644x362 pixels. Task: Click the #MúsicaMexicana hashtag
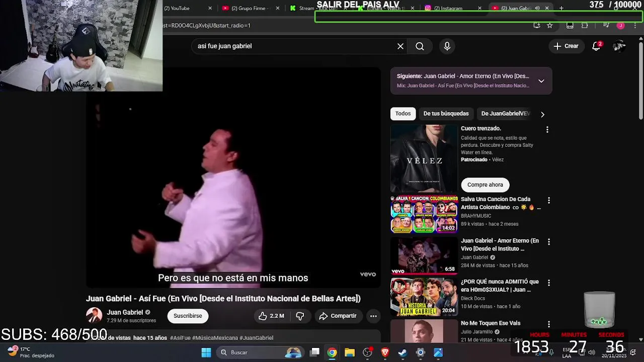pos(215,338)
